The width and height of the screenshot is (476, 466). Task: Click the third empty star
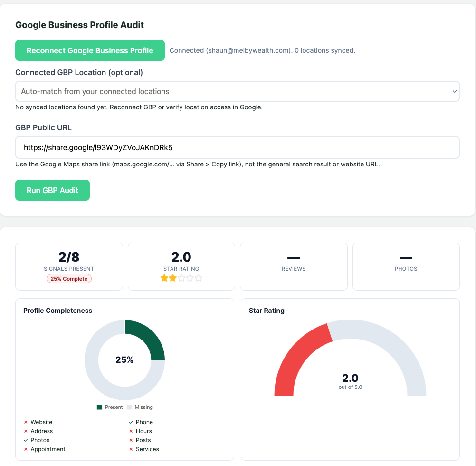181,278
